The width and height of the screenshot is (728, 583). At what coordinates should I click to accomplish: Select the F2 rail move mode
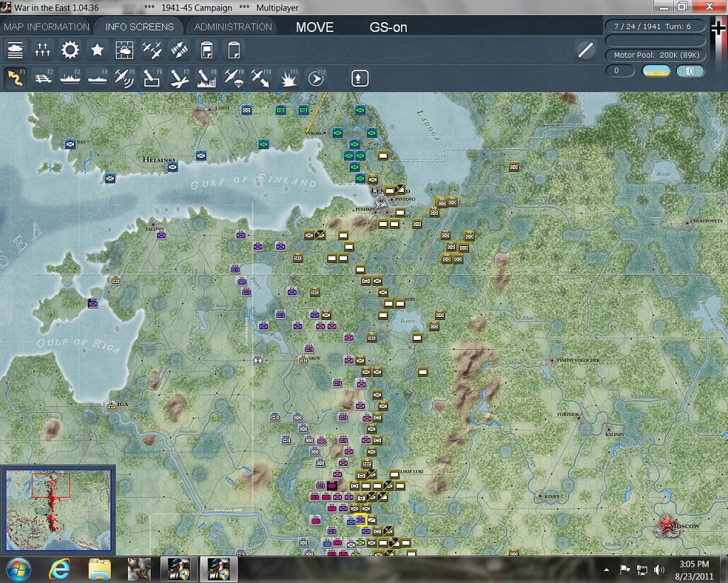43,78
